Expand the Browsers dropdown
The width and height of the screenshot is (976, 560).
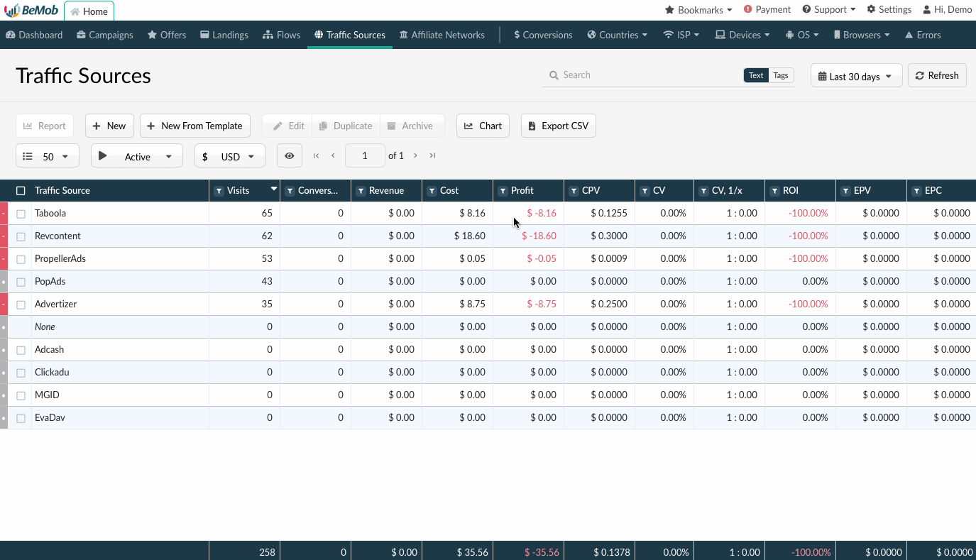[862, 35]
